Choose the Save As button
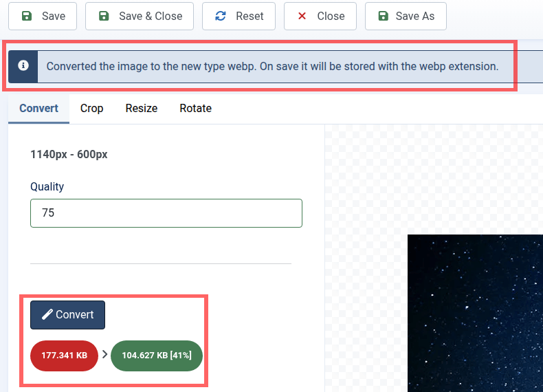Viewport: 543px width, 392px height. coord(406,17)
